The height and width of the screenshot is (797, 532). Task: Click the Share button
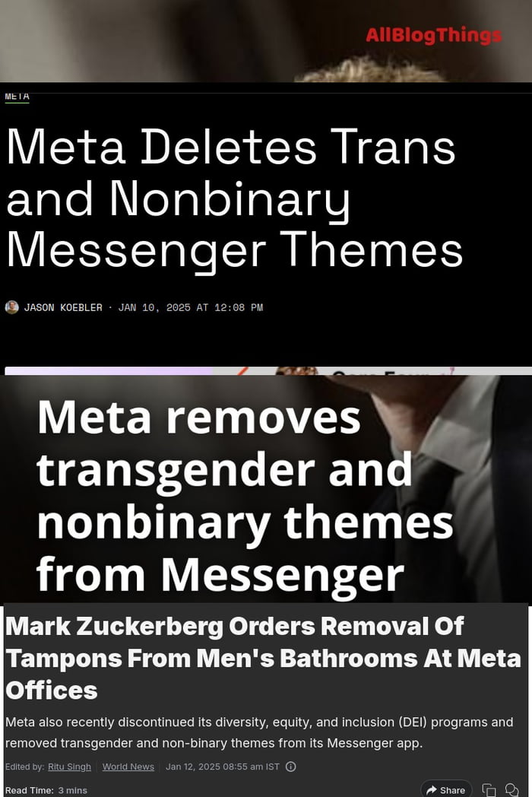pyautogui.click(x=446, y=789)
